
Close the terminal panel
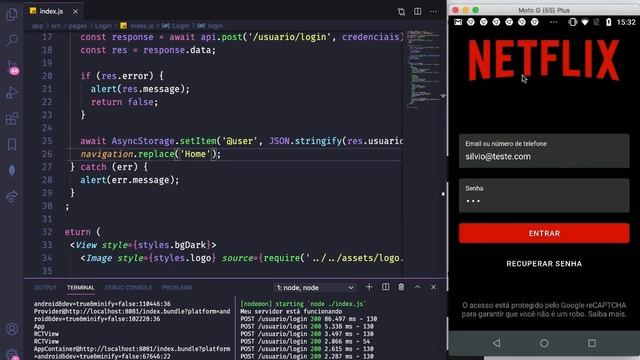433,287
